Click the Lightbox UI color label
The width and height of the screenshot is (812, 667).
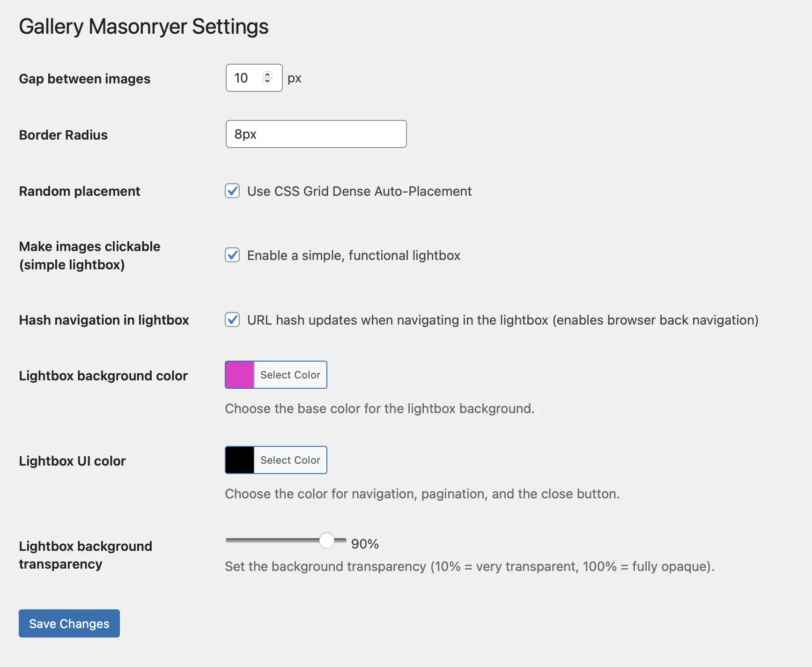coord(72,461)
